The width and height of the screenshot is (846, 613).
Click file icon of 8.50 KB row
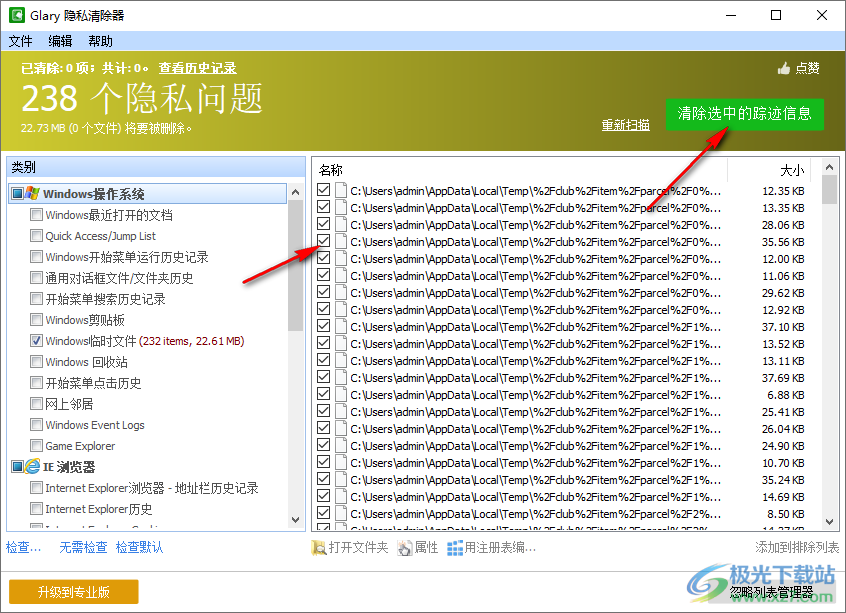click(x=340, y=513)
